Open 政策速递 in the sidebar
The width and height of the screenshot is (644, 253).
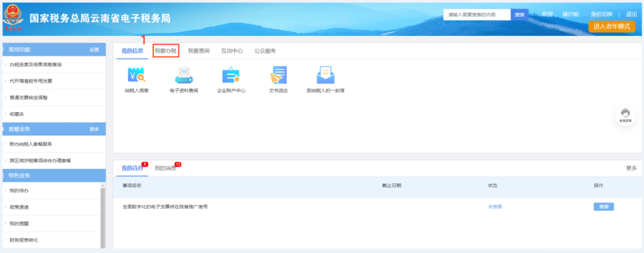[x=19, y=207]
